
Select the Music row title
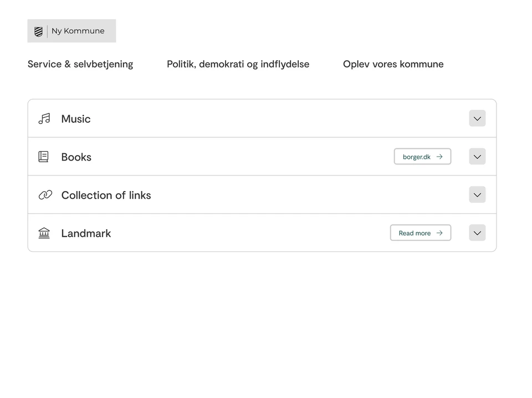click(x=76, y=119)
